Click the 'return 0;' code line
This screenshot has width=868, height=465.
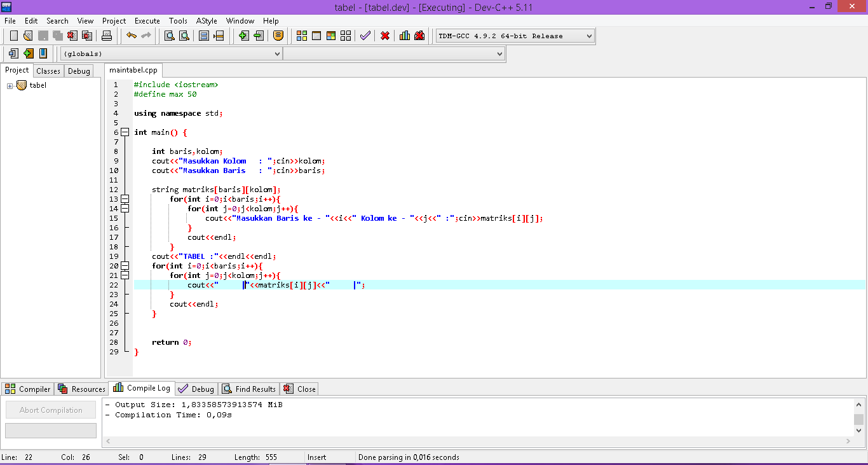[172, 342]
